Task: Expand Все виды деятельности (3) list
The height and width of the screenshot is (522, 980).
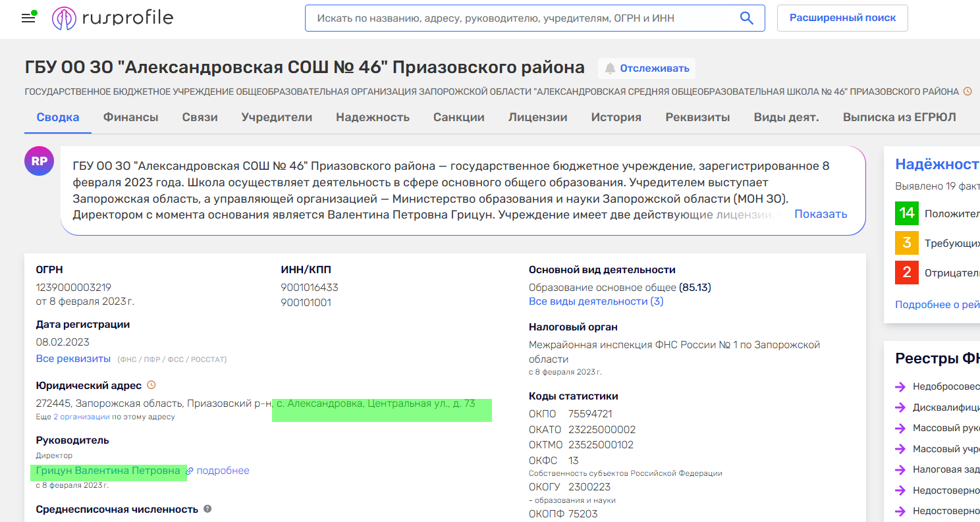Action: (x=596, y=301)
